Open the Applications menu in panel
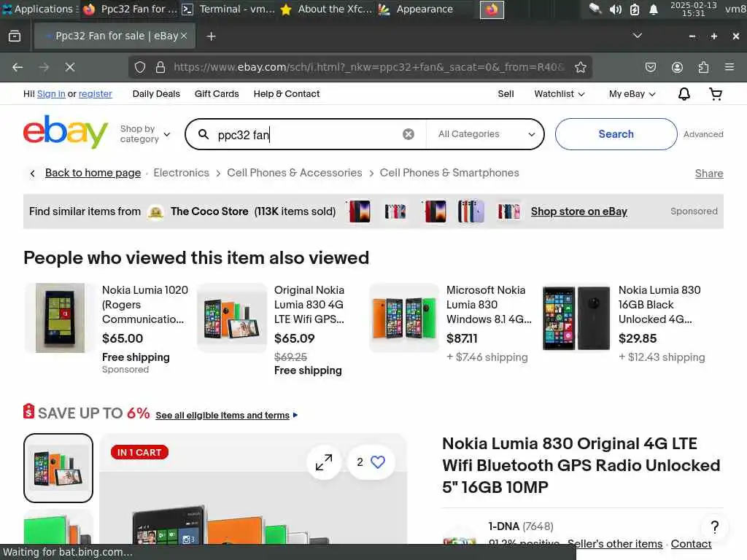 click(39, 9)
